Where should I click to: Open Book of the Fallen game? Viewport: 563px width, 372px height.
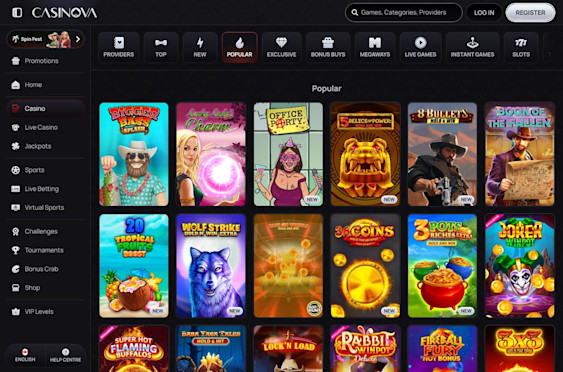click(520, 154)
